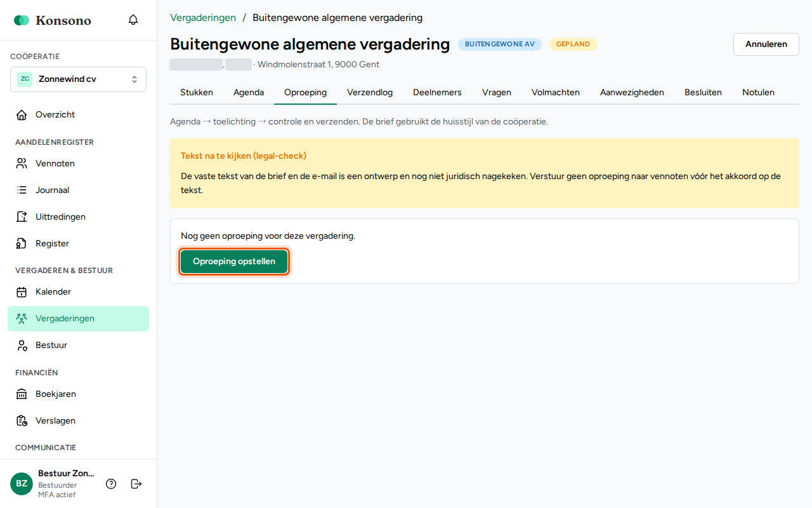Click the 'Bestuur Zon...' user name
This screenshot has width=812, height=508.
coord(66,474)
